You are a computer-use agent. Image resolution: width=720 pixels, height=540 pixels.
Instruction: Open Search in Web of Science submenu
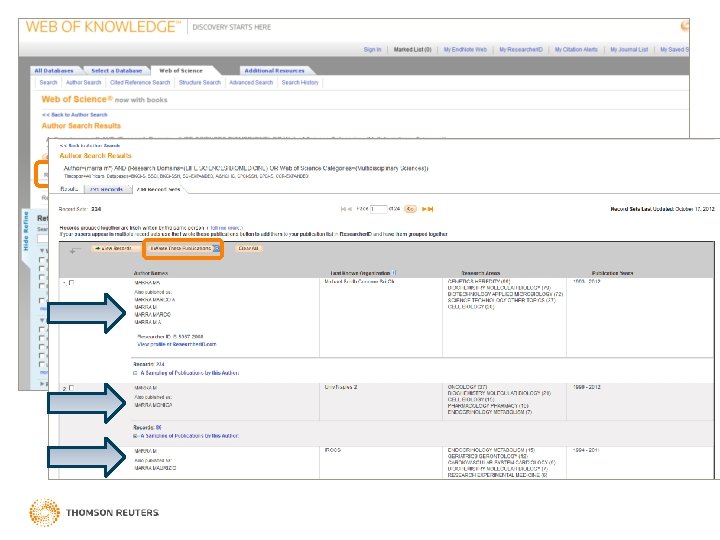(x=48, y=83)
